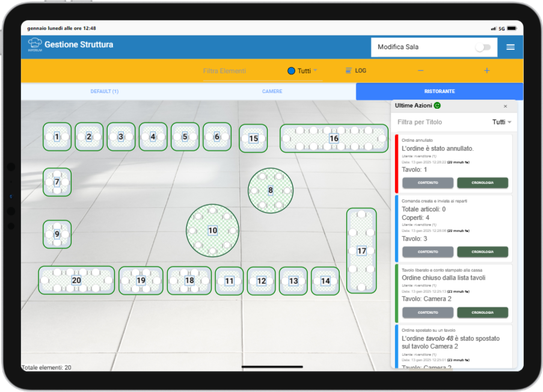Select round table 10 icon
Screen dimensions: 543x392
pos(212,230)
